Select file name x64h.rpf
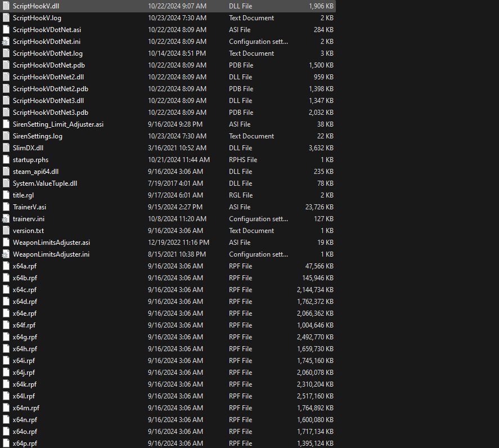 tap(25, 348)
